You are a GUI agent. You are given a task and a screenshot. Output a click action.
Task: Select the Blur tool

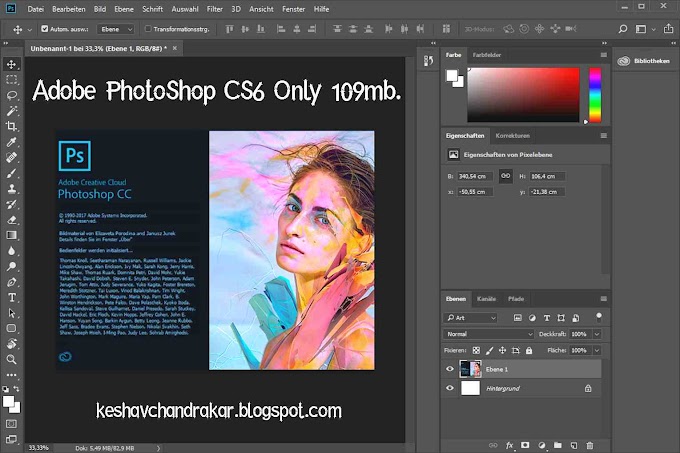(x=12, y=251)
